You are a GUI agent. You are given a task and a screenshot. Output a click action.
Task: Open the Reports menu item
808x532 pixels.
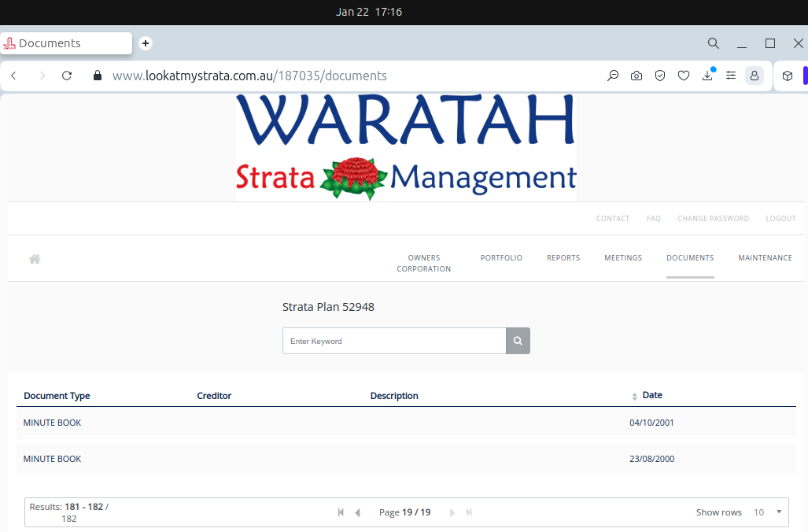(563, 258)
